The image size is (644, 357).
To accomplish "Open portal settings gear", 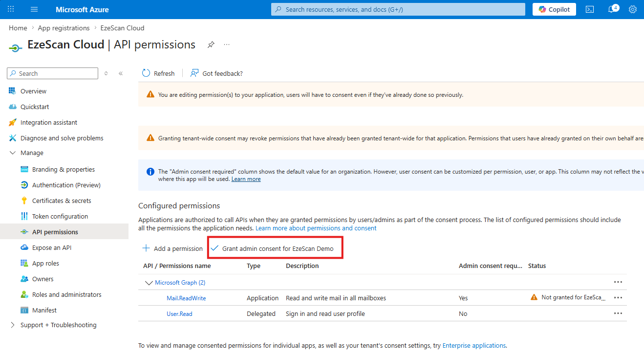I will (633, 9).
